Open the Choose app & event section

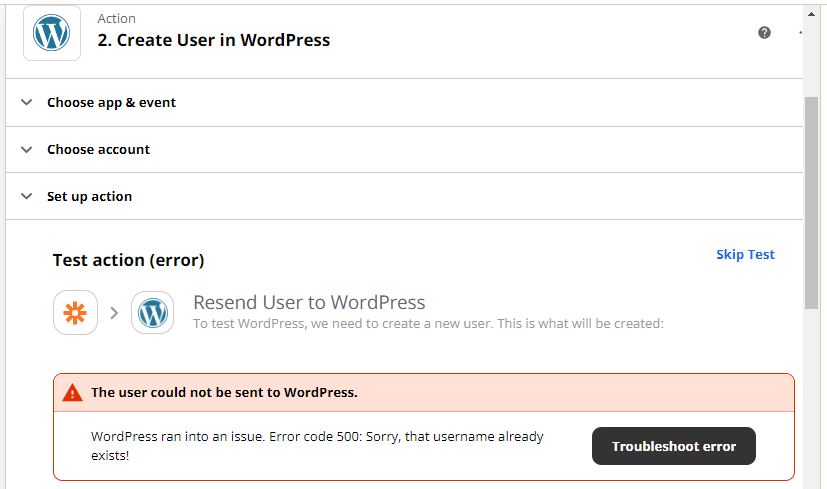(x=404, y=102)
